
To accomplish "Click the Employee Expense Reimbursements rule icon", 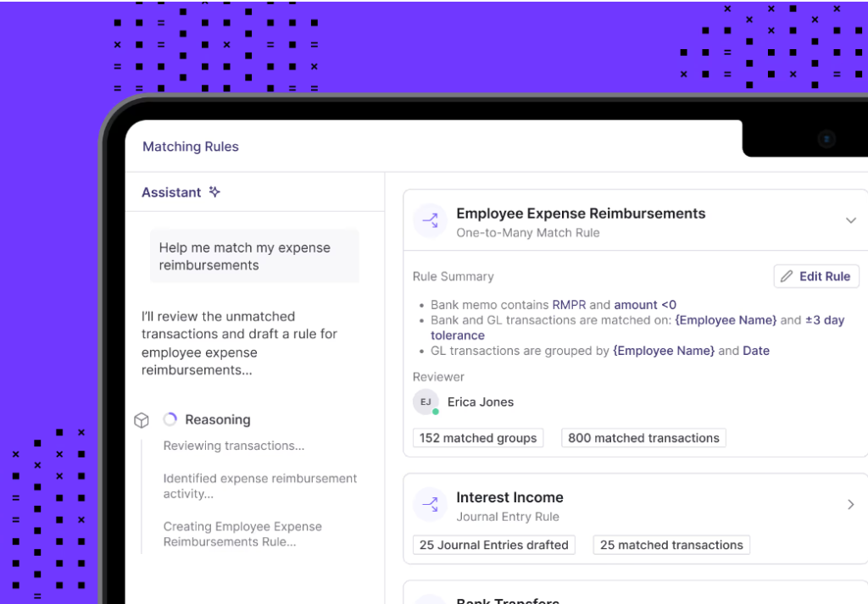I will (431, 221).
